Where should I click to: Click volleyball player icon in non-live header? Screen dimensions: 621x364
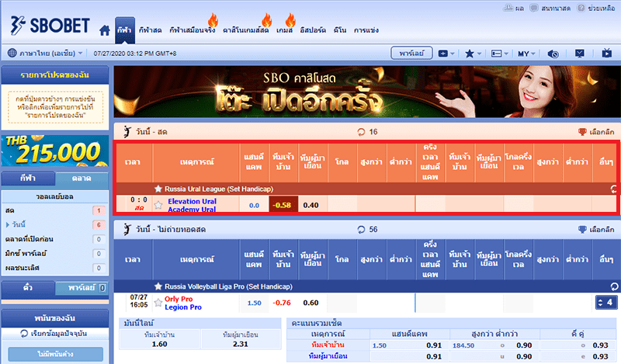[127, 229]
